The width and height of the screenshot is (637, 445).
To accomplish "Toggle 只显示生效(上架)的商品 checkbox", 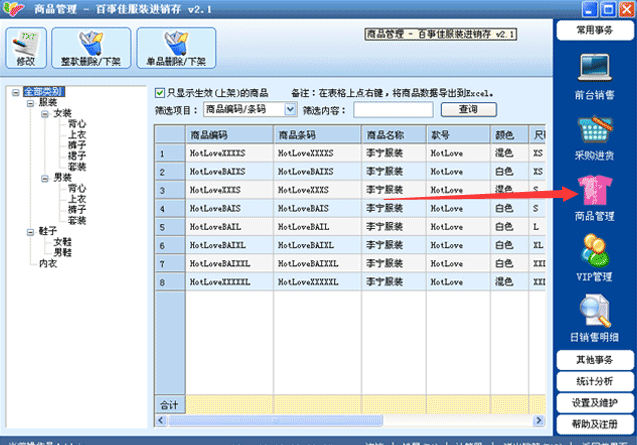I will pyautogui.click(x=160, y=93).
